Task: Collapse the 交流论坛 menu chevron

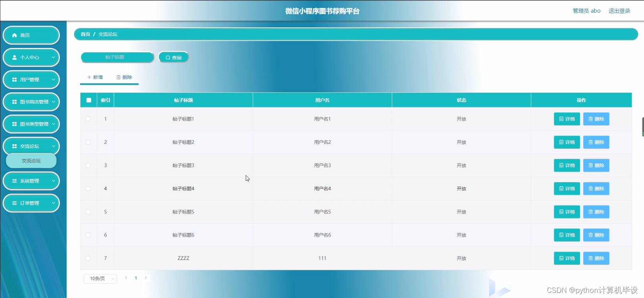Action: click(x=54, y=146)
